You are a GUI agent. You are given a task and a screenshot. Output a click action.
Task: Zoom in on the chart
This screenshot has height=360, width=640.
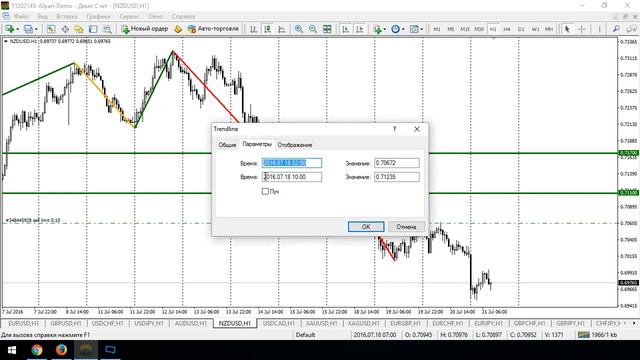click(299, 29)
